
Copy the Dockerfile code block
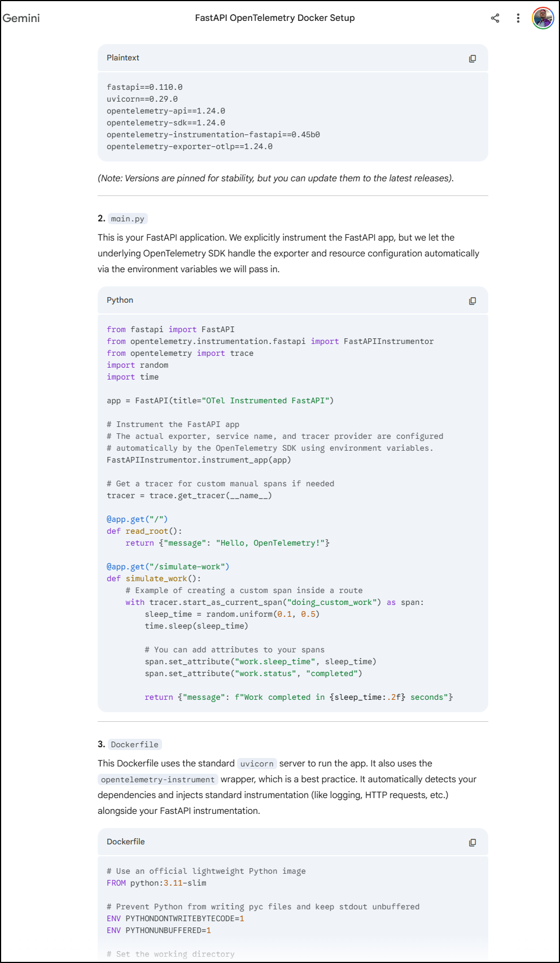click(x=473, y=842)
